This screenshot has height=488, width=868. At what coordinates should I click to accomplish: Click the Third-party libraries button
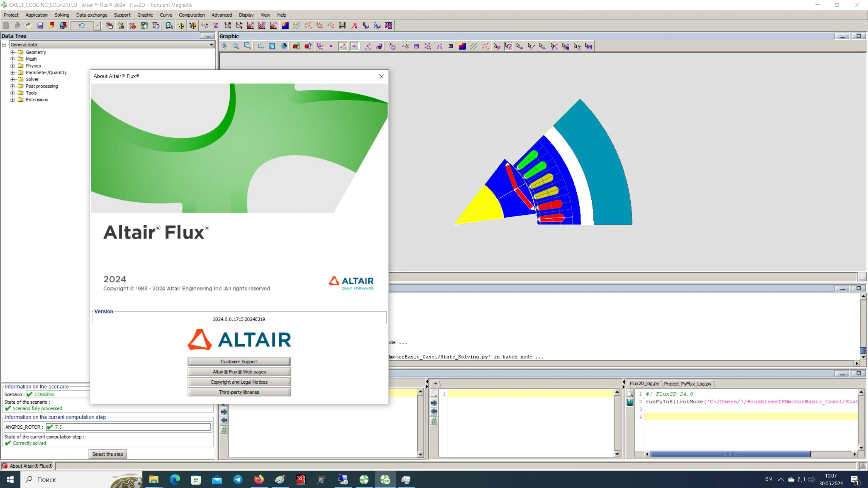[x=239, y=392]
